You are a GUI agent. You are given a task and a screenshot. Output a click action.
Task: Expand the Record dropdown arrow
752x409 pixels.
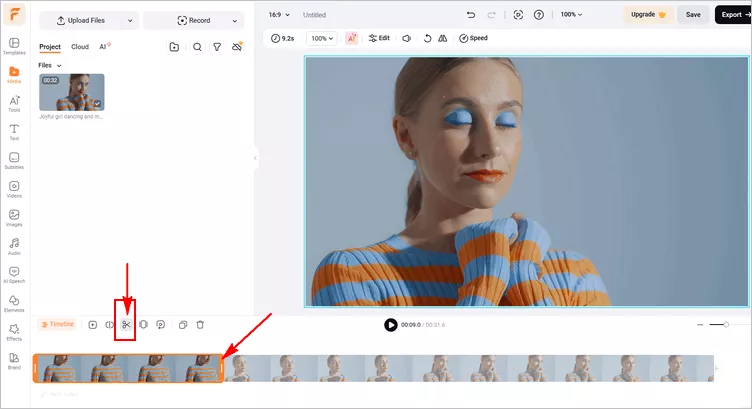pos(235,21)
